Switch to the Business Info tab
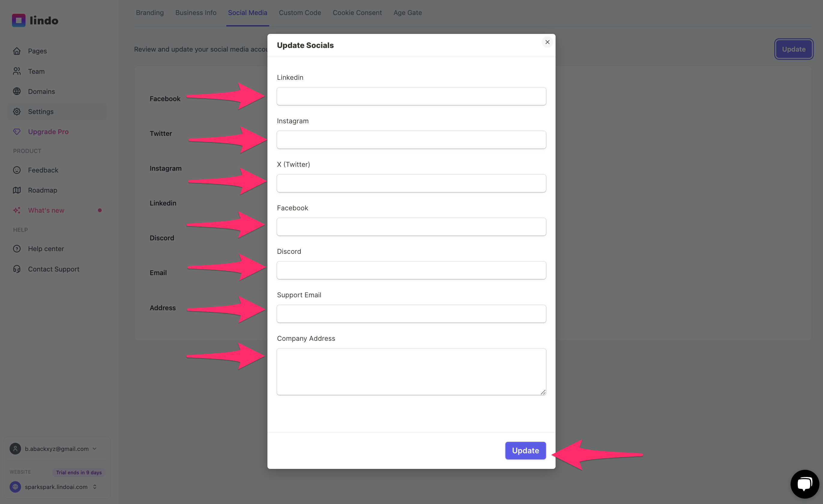Viewport: 823px width, 504px height. [196, 13]
